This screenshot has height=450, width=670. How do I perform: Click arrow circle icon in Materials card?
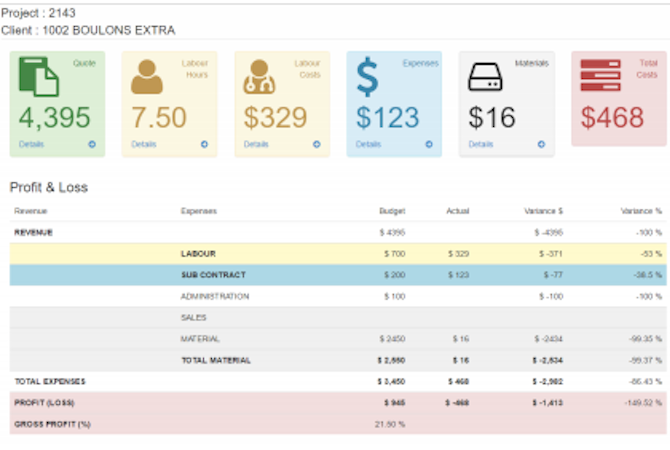[541, 144]
